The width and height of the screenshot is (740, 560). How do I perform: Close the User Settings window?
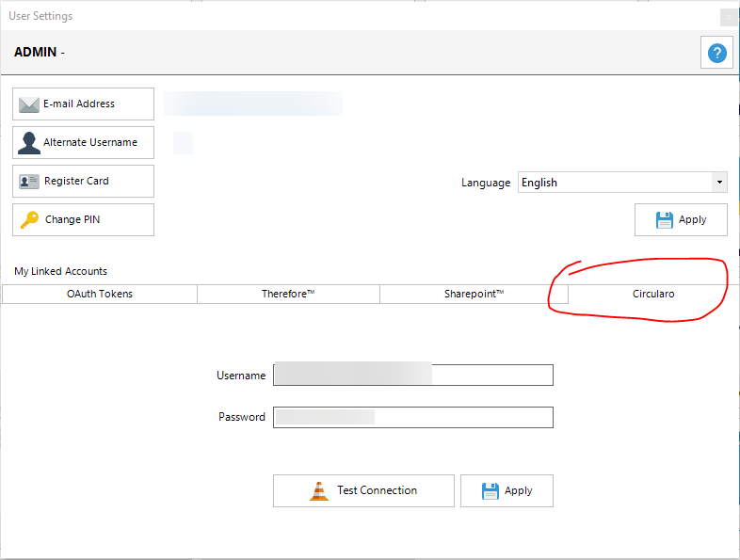[728, 17]
